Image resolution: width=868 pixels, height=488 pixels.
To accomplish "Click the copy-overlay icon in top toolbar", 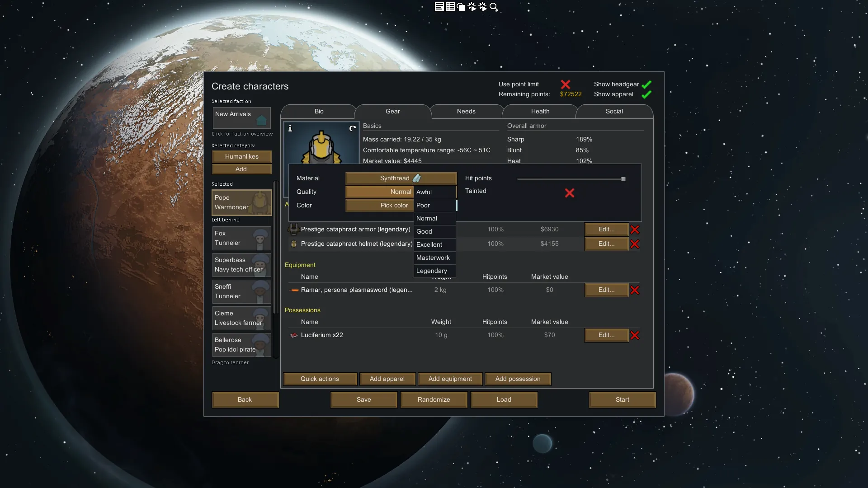I will (x=461, y=7).
